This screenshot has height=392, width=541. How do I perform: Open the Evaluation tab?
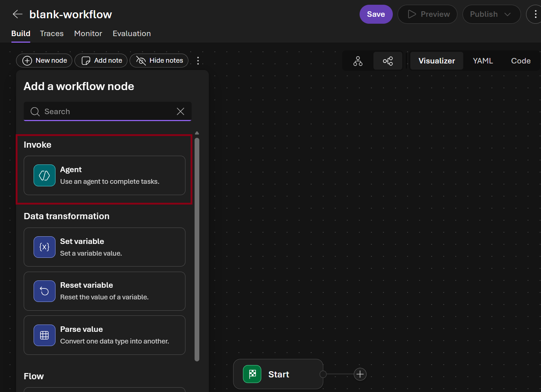[x=132, y=34]
